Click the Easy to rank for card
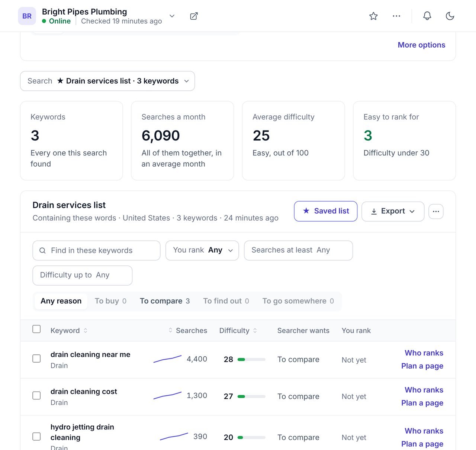Viewport: 476px width, 450px height. (x=404, y=141)
